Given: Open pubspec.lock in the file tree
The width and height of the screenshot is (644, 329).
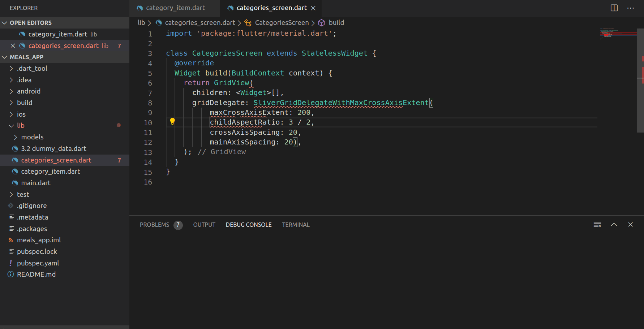Looking at the screenshot, I should tap(65, 251).
